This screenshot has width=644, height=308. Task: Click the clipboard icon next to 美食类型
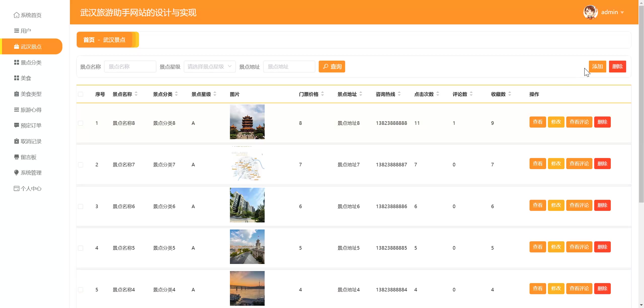pos(16,94)
